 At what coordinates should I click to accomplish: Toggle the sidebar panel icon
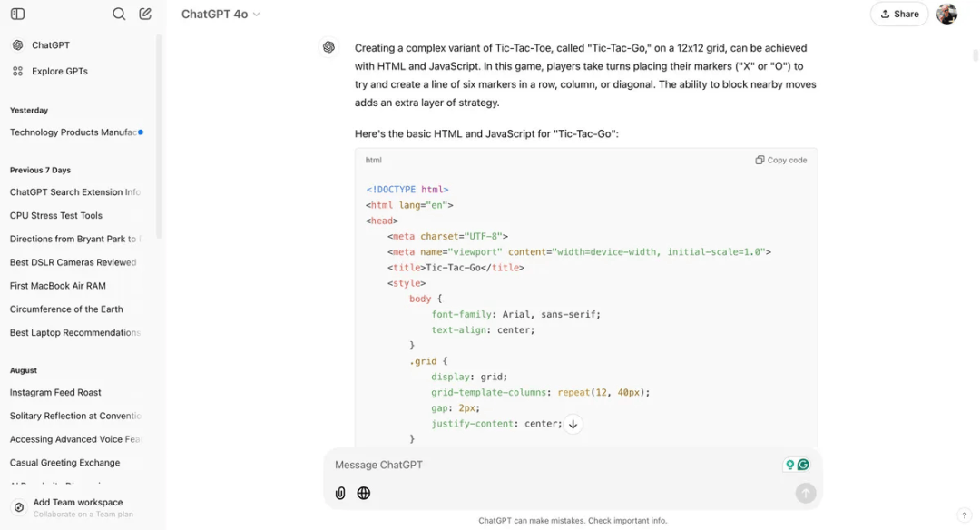(17, 14)
